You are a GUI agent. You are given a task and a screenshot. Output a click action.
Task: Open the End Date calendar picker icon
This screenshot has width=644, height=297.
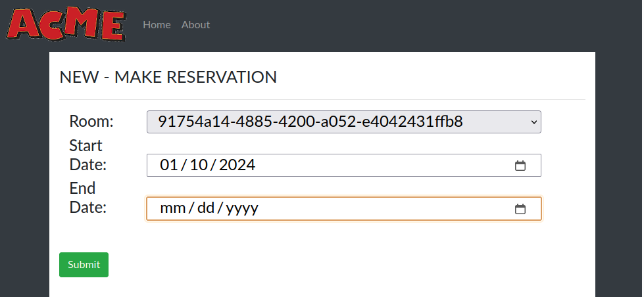[520, 209]
